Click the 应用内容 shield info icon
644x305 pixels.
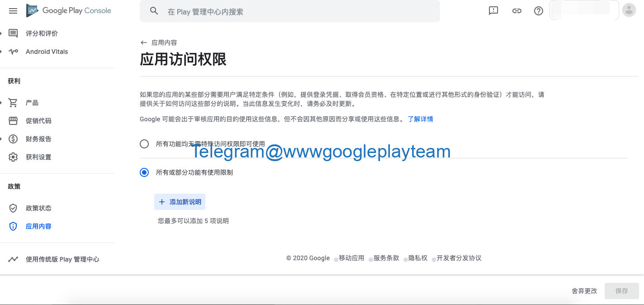(x=13, y=226)
